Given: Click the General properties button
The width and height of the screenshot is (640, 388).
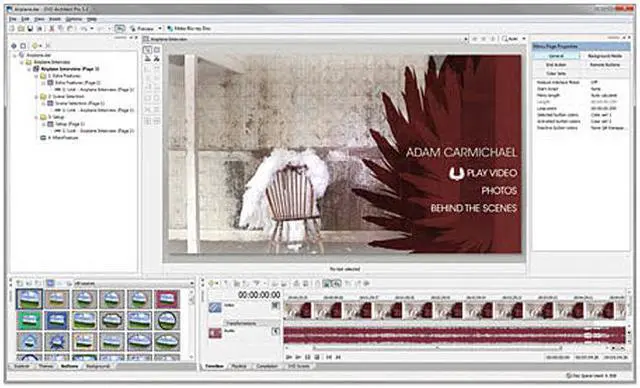Looking at the screenshot, I should coord(556,56).
